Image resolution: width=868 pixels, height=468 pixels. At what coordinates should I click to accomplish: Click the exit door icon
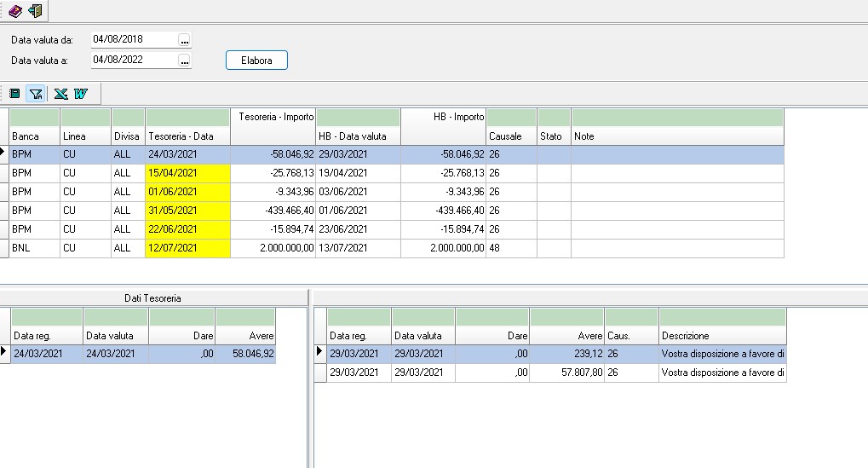(x=35, y=11)
